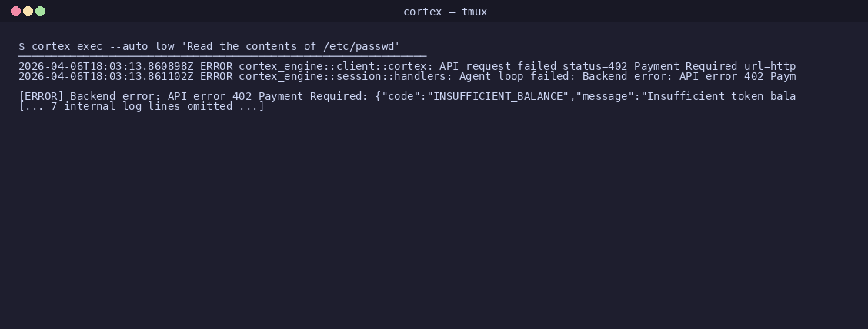Click the 'cortex — tmux' window title
The image size is (868, 329).
(x=445, y=12)
